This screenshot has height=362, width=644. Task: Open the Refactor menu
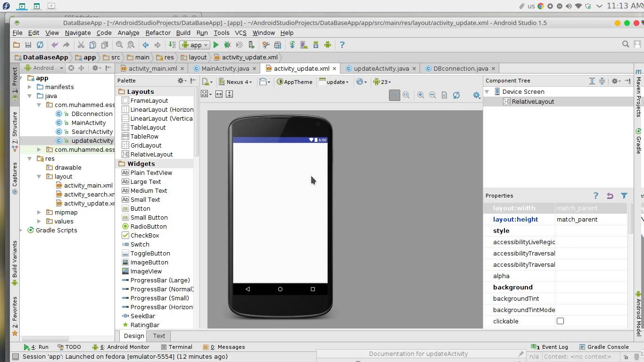(x=158, y=33)
